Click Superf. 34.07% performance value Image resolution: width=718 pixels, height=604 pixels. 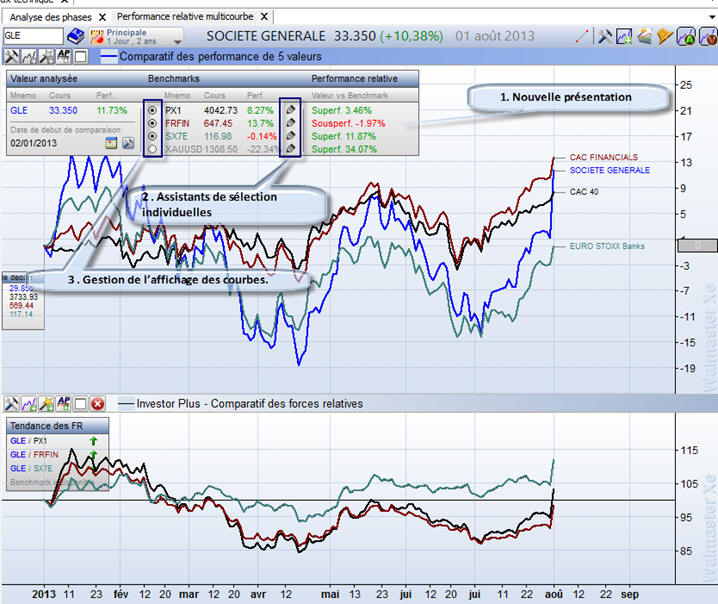344,149
